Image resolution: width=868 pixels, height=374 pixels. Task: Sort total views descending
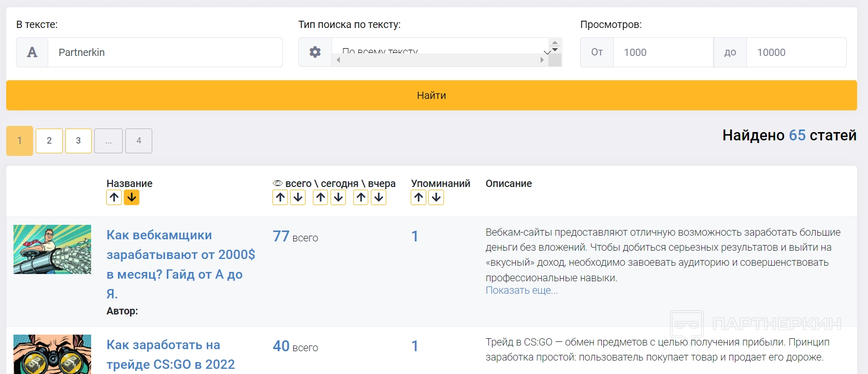[x=298, y=197]
